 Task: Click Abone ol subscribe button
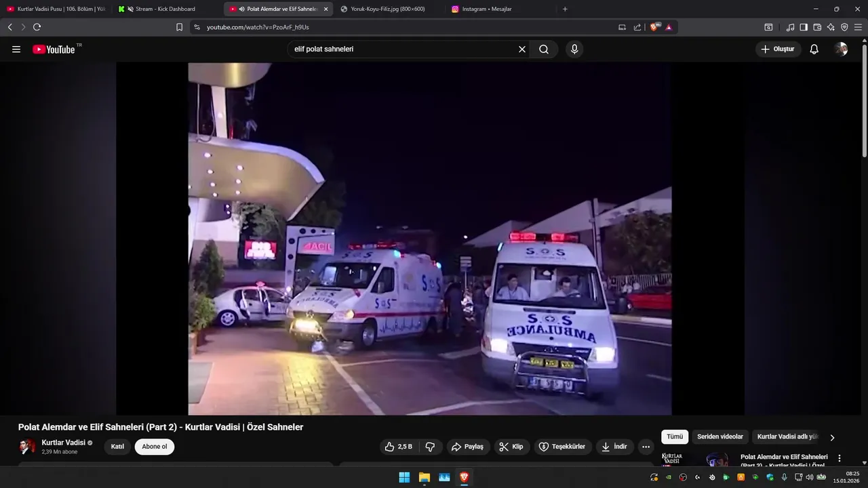click(x=155, y=447)
